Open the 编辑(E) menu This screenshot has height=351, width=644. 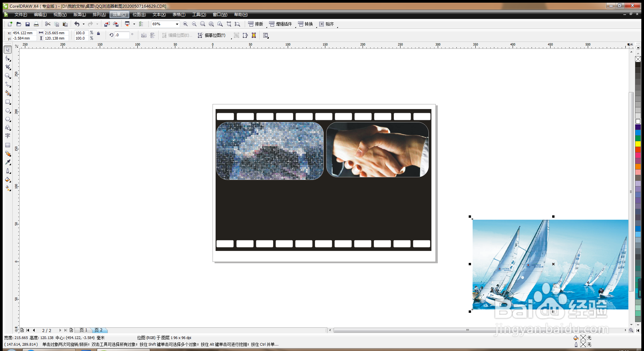coord(40,15)
